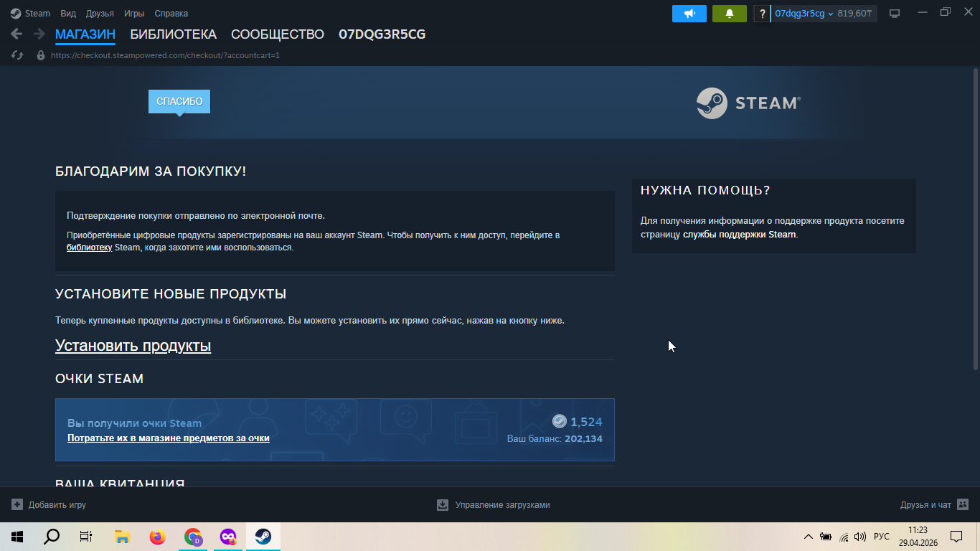Click the friends chat grid icon
Screen dimensions: 980x551
click(963, 505)
